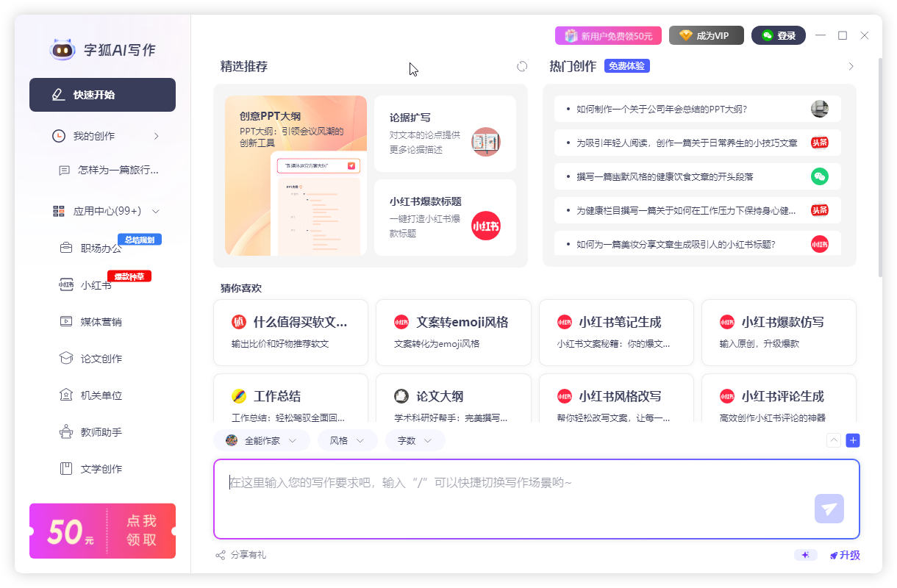Expand 我的创作 arrow
Screen dimensions: 897x588
coord(156,136)
